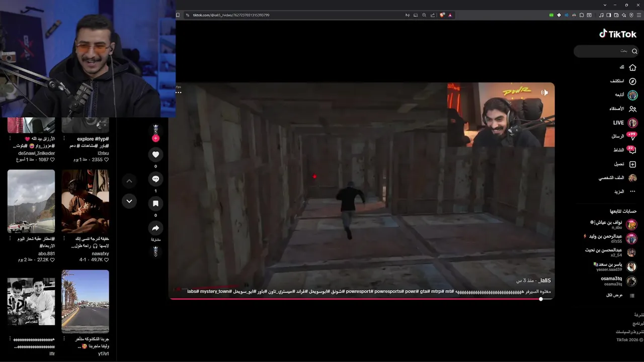Open the osama3tq followed account
This screenshot has width=644, height=362.
619,281
